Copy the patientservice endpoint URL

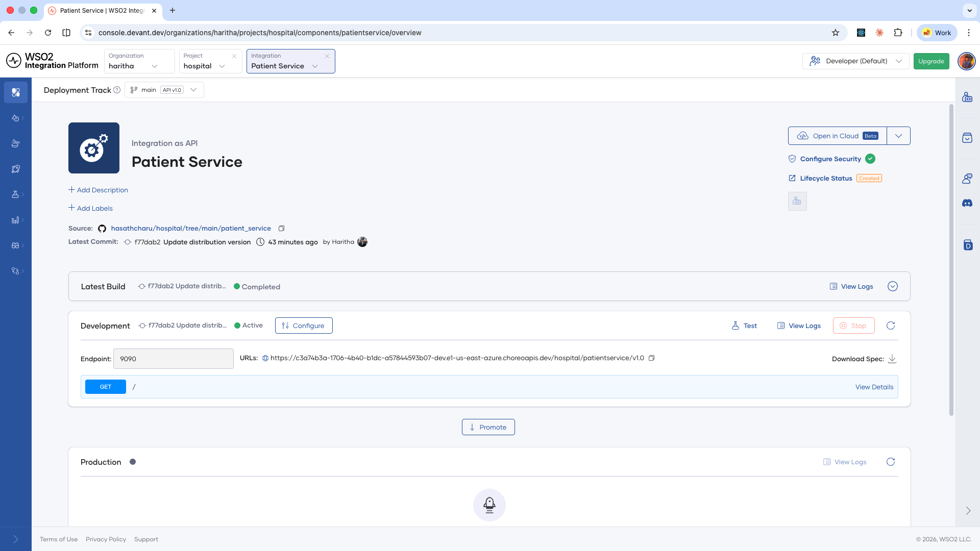tap(651, 358)
